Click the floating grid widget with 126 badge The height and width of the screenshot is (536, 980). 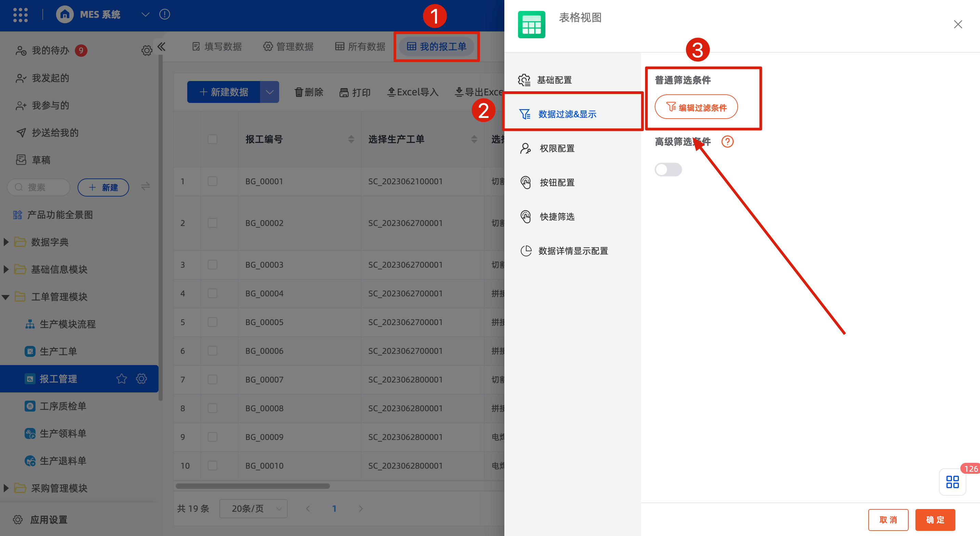point(952,482)
